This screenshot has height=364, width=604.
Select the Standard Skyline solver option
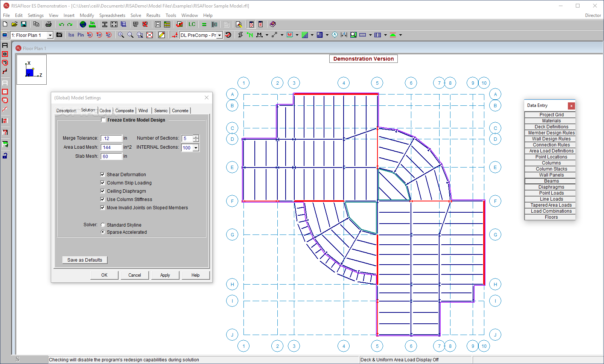tap(103, 225)
